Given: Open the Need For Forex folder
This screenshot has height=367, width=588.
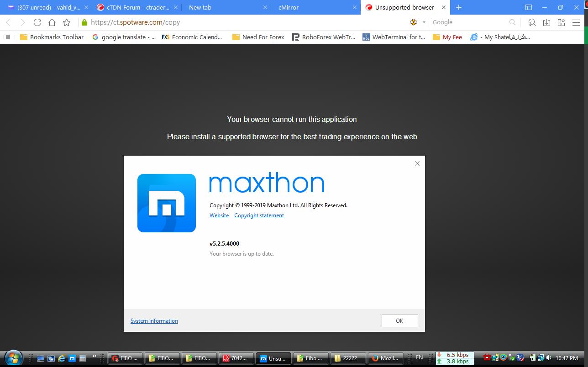Looking at the screenshot, I should pyautogui.click(x=258, y=37).
